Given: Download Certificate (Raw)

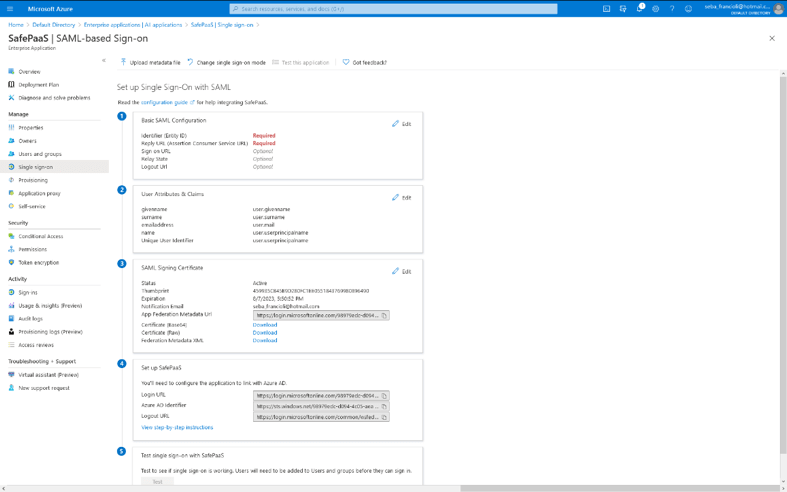Looking at the screenshot, I should [265, 332].
